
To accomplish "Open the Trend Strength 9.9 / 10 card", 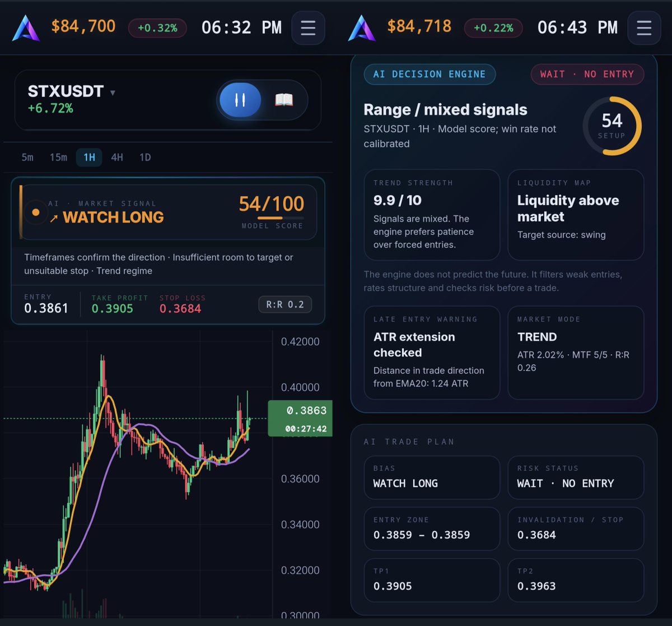I will click(432, 215).
